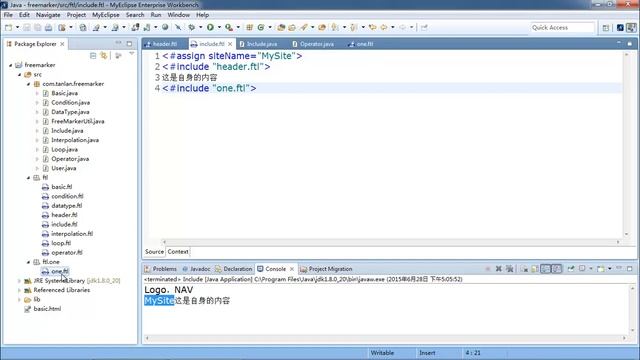Open the File menu
The height and width of the screenshot is (360, 640).
pos(8,15)
